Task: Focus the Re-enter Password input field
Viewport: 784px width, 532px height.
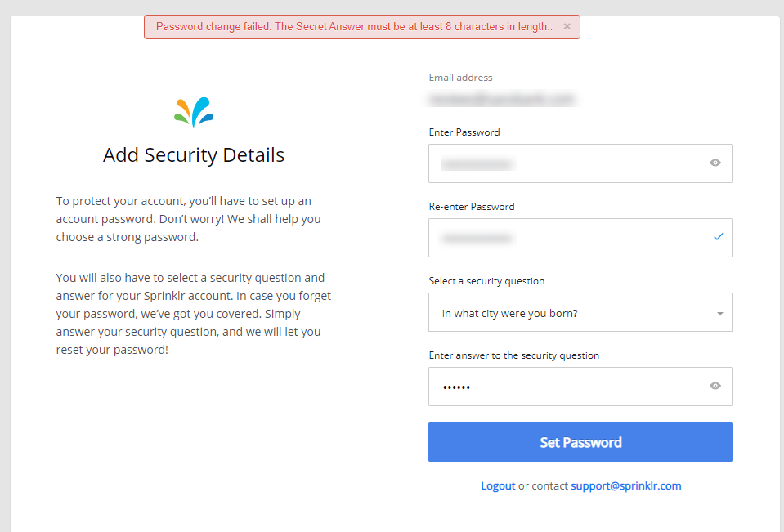Action: pos(580,238)
